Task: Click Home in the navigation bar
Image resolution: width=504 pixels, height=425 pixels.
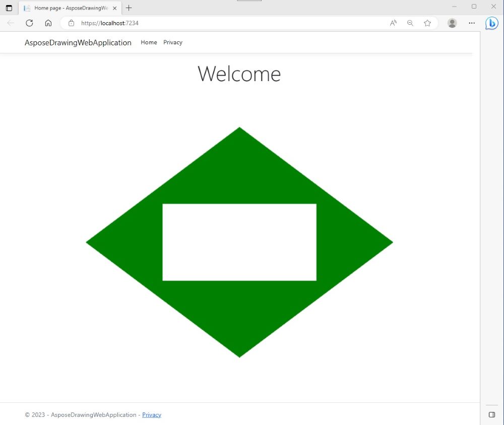Action: click(x=149, y=42)
